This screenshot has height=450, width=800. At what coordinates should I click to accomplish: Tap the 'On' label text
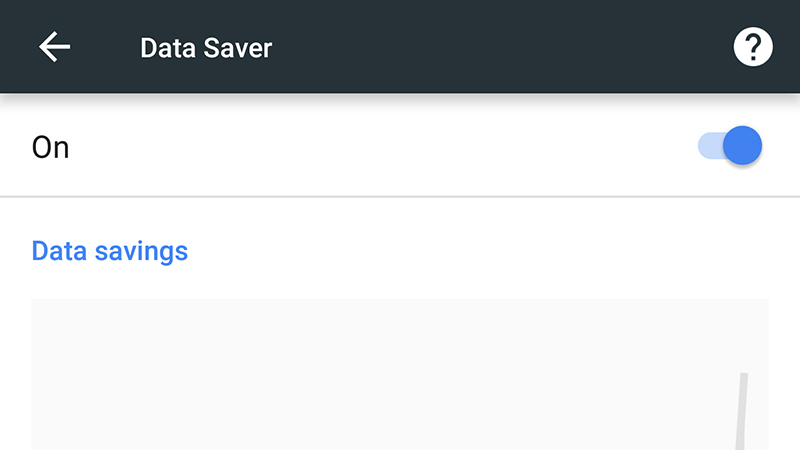click(50, 147)
